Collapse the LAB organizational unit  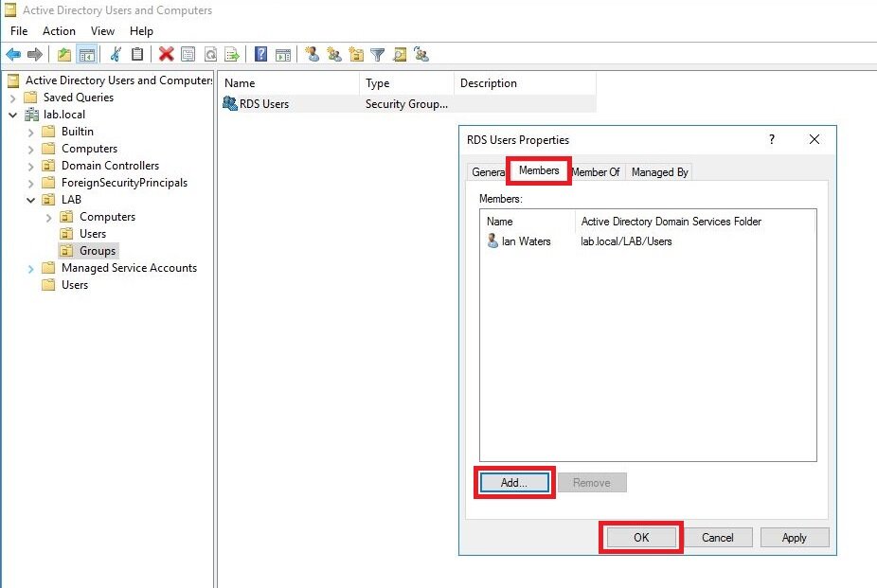30,200
